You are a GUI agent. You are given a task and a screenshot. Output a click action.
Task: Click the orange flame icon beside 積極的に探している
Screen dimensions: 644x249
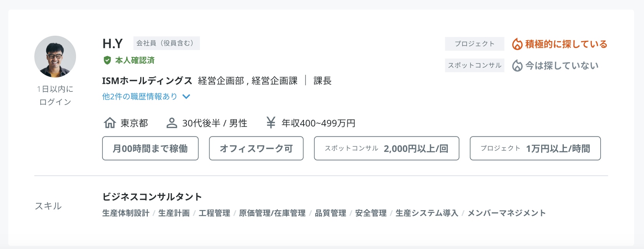[x=517, y=44]
